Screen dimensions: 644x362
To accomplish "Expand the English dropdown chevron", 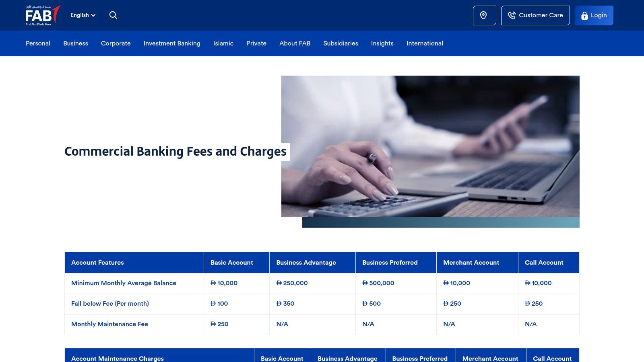I will tap(93, 15).
